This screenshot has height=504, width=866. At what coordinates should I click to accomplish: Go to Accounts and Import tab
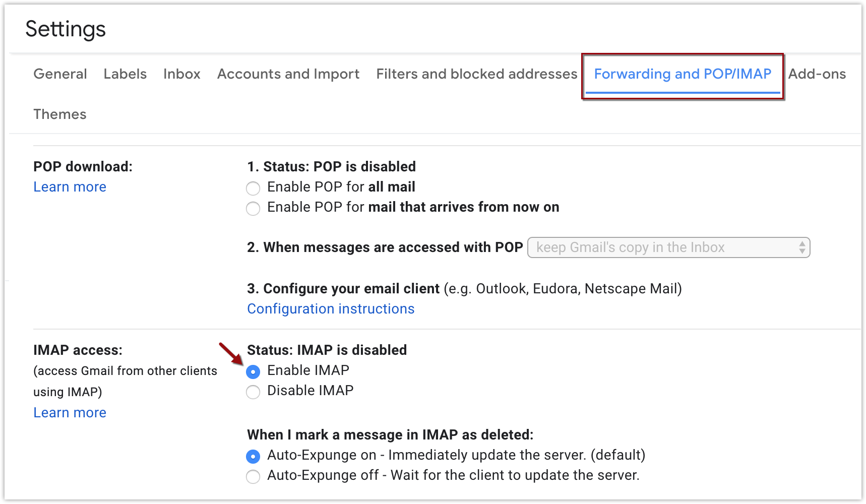tap(288, 74)
